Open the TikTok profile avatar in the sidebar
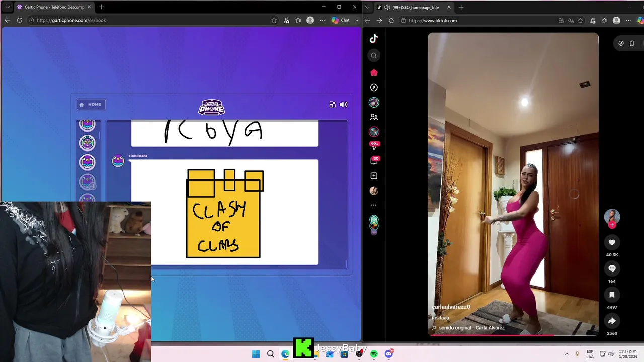The width and height of the screenshot is (644, 362). point(374,191)
